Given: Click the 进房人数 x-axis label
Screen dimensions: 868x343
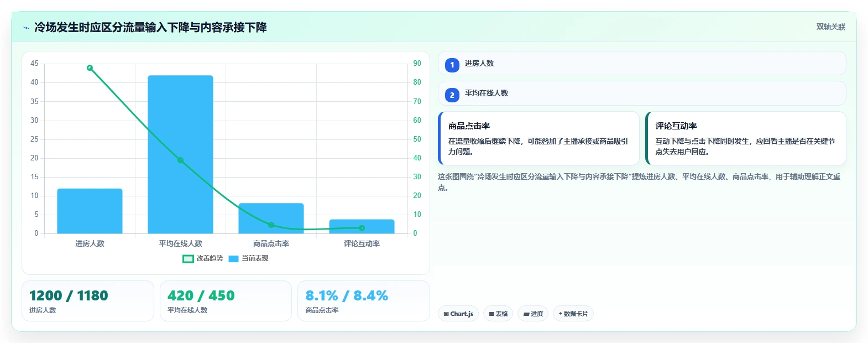Looking at the screenshot, I should (x=90, y=243).
